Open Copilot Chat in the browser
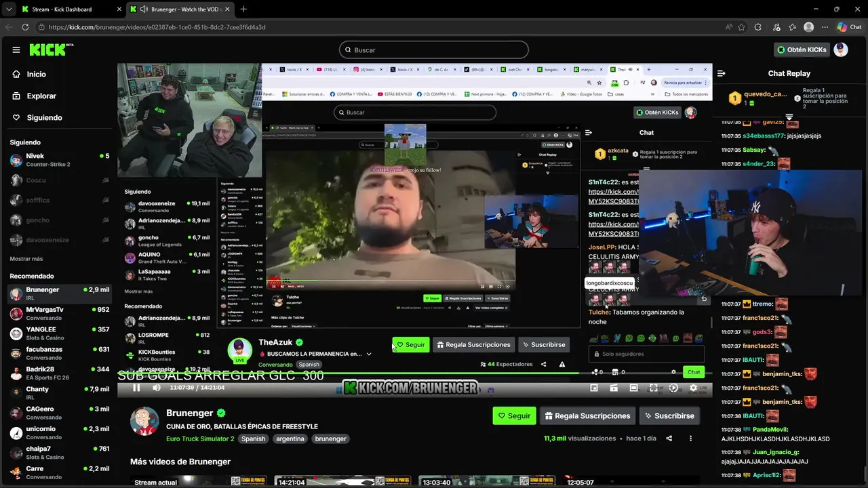Viewport: 868px width, 488px height. click(x=849, y=27)
